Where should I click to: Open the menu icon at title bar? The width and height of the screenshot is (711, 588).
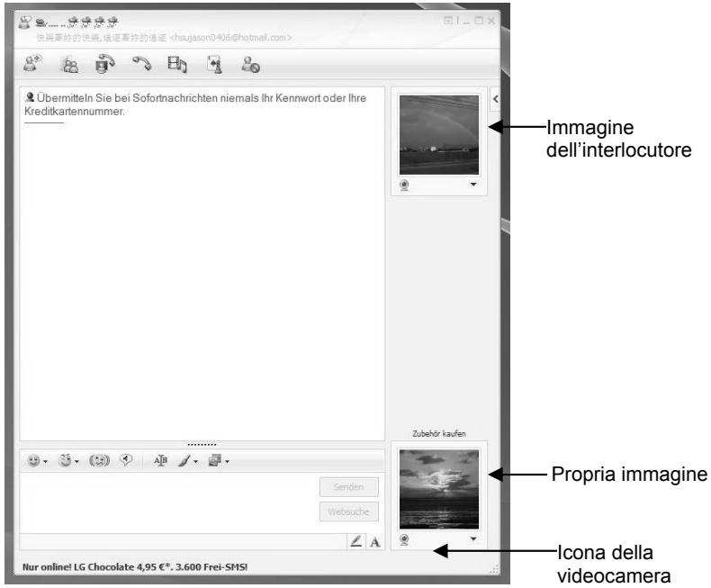pos(448,20)
